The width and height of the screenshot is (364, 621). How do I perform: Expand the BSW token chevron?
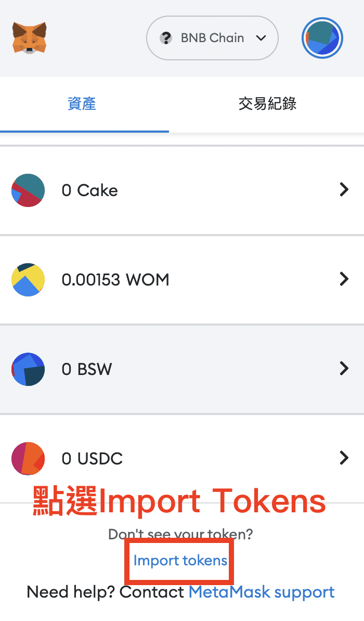tap(344, 369)
